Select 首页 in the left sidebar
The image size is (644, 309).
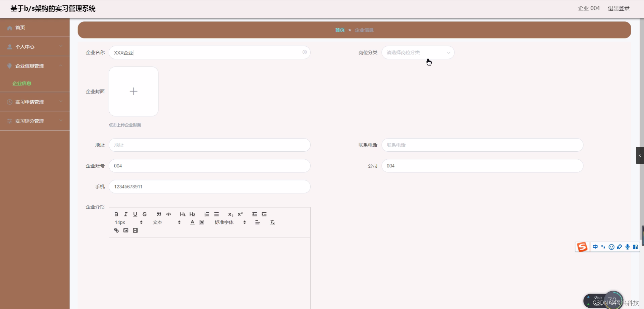(20, 28)
